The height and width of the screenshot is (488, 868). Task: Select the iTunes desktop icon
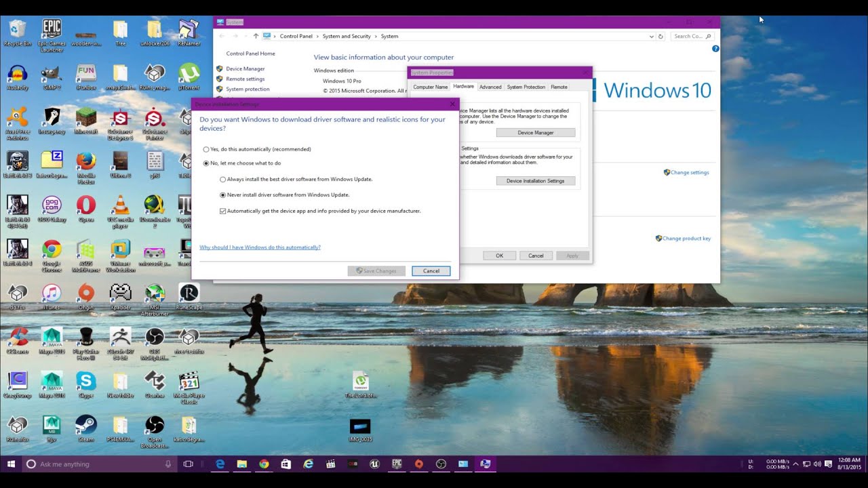point(52,297)
